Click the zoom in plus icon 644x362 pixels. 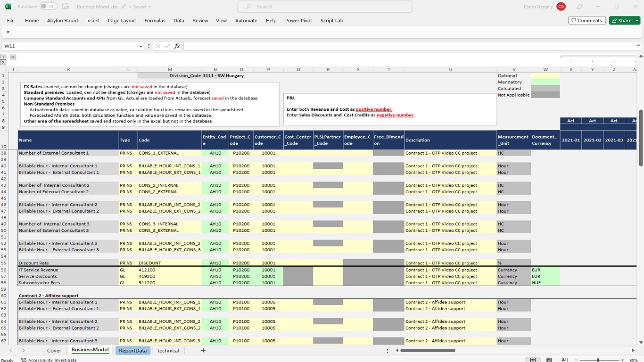pyautogui.click(x=624, y=360)
